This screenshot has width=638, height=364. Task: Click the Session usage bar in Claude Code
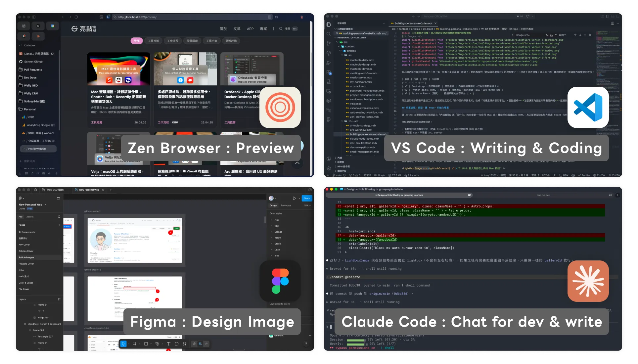[355, 340]
